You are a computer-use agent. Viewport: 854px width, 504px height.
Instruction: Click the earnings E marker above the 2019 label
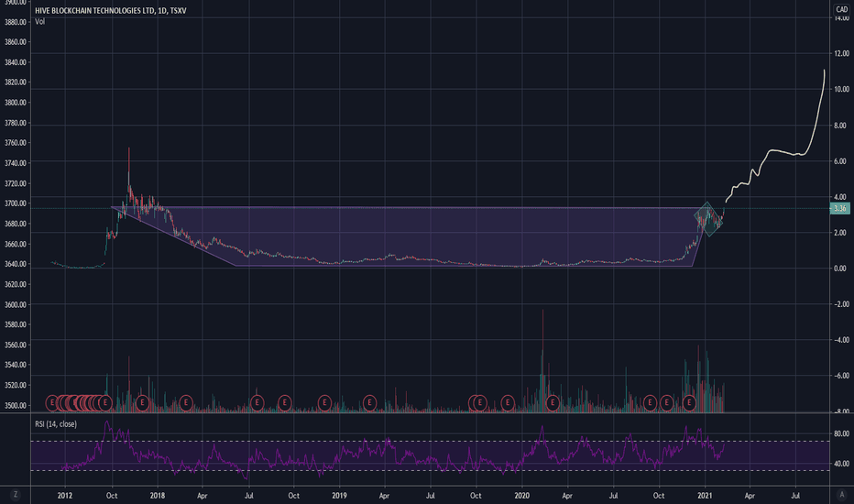pos(324,403)
